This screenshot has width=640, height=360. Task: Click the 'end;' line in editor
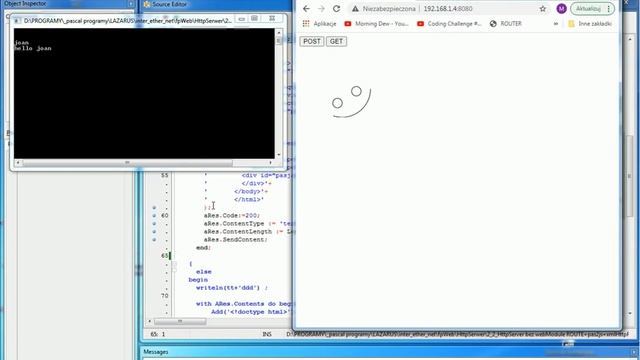[x=203, y=248]
